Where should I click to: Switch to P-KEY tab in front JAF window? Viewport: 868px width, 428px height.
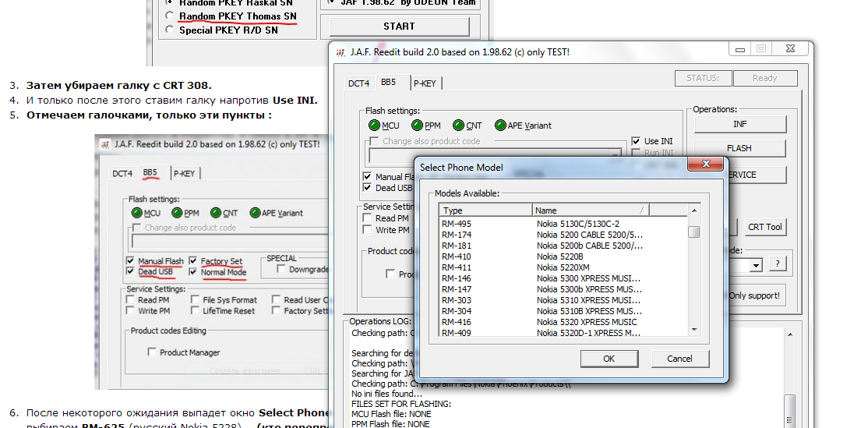(x=425, y=83)
